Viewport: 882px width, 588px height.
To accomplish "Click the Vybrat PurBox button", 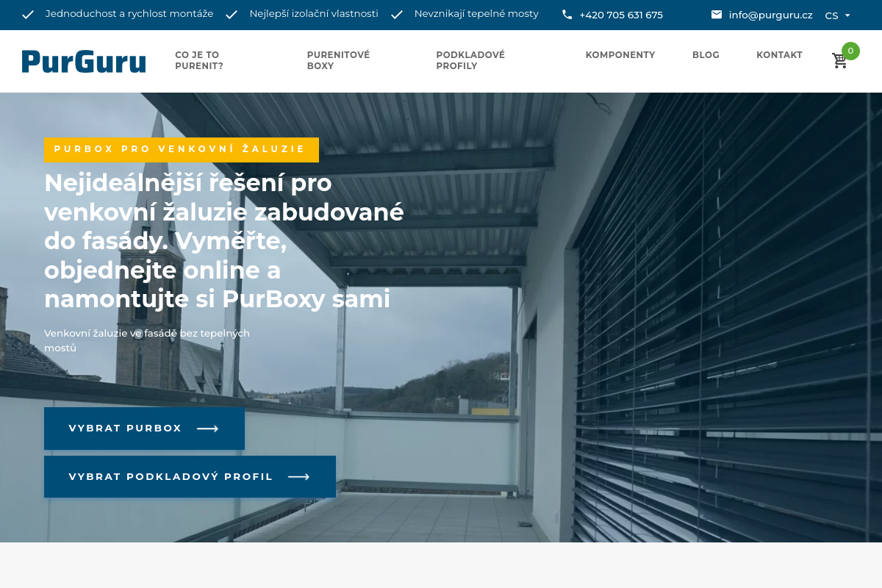I will tap(144, 429).
